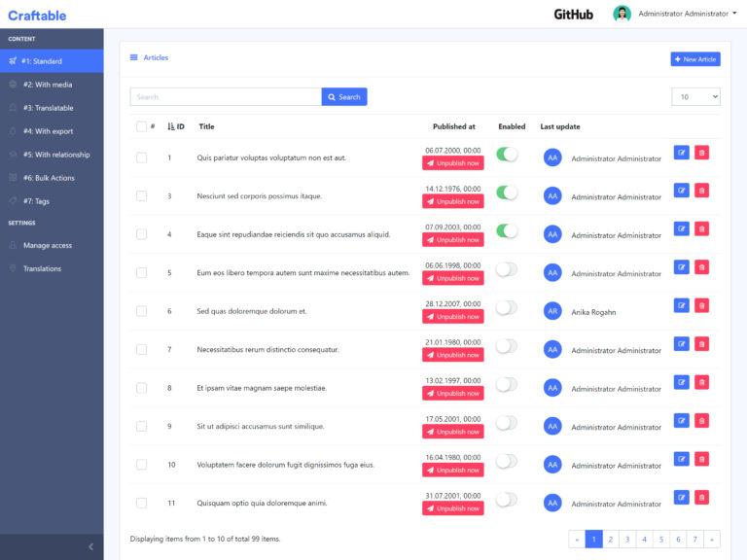The image size is (747, 560).
Task: Disable the Enabled switch for article 3
Action: pyautogui.click(x=507, y=192)
